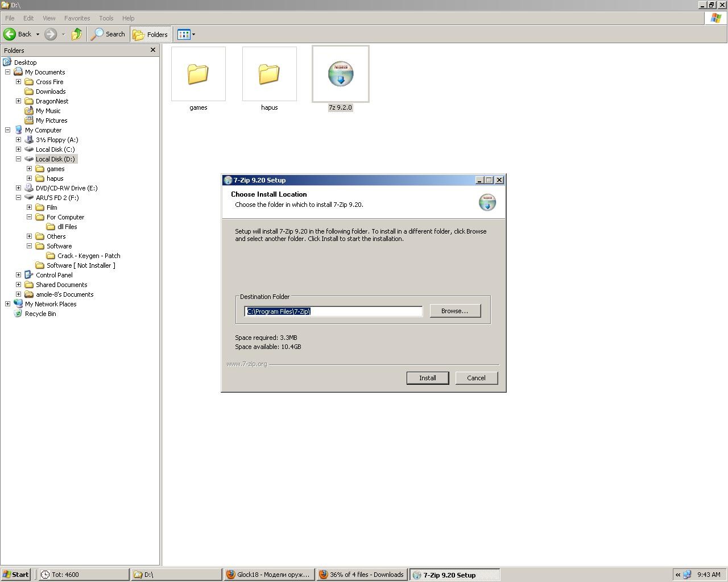Click the Up folder icon in toolbar
Screen dimensions: 728x582
point(77,34)
